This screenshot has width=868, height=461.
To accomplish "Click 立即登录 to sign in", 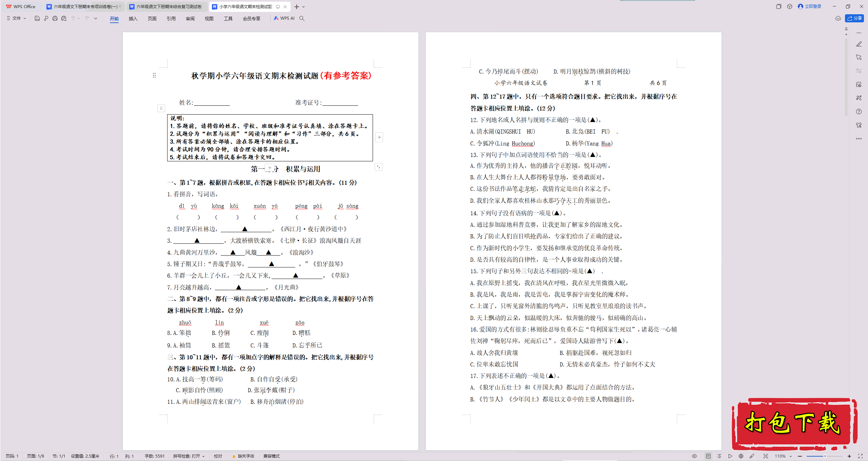I will click(x=810, y=6).
